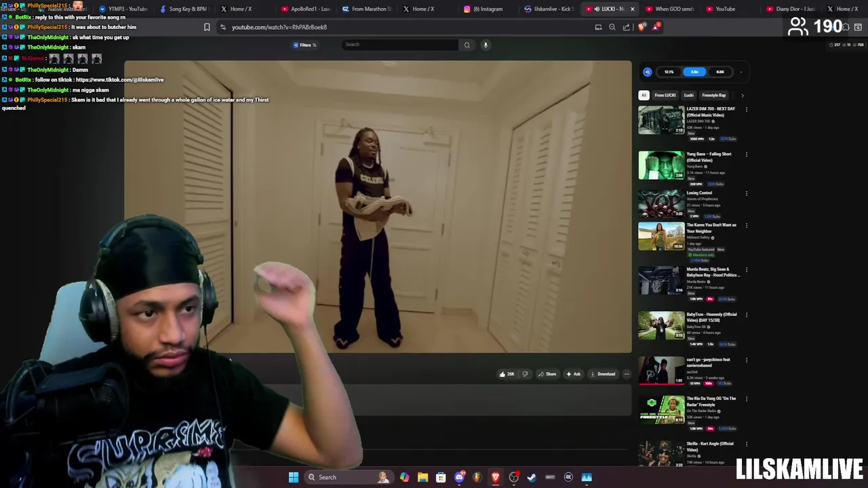This screenshot has height=488, width=868.
Task: Click the Brave Shields lion icon
Action: point(642,27)
